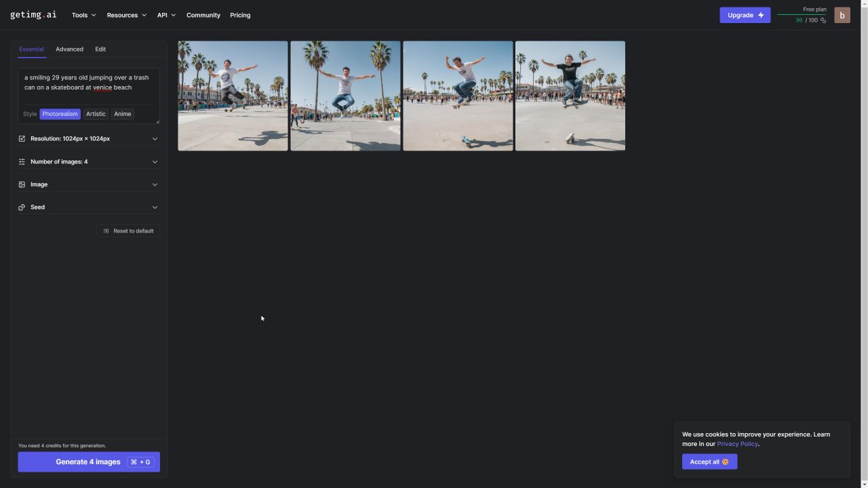This screenshot has height=488, width=868.
Task: Click the resolution icon beside Resolution row
Action: tap(22, 139)
